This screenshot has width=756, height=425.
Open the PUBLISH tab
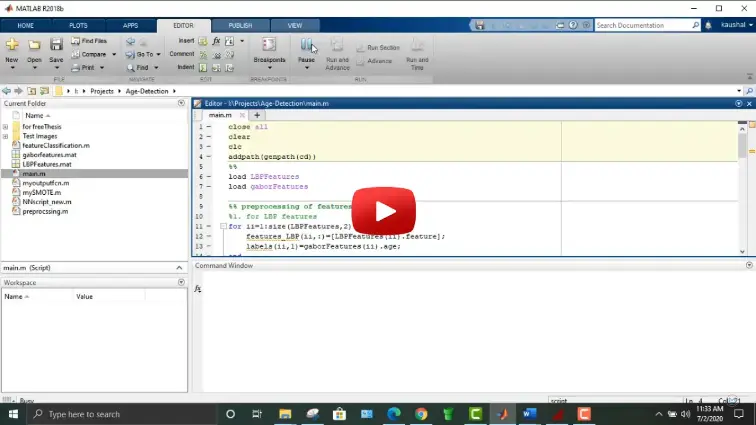240,24
